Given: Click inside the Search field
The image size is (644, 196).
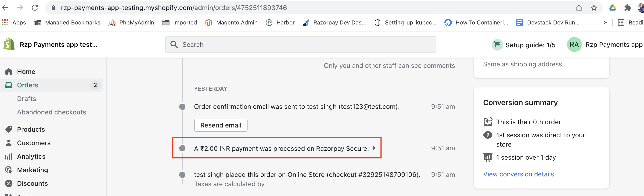Looking at the screenshot, I should (300, 44).
